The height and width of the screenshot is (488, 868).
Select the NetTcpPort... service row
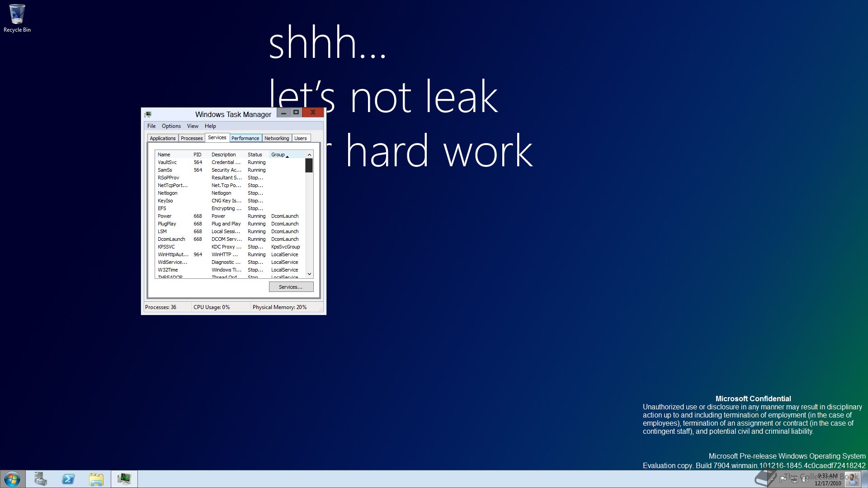tap(230, 185)
